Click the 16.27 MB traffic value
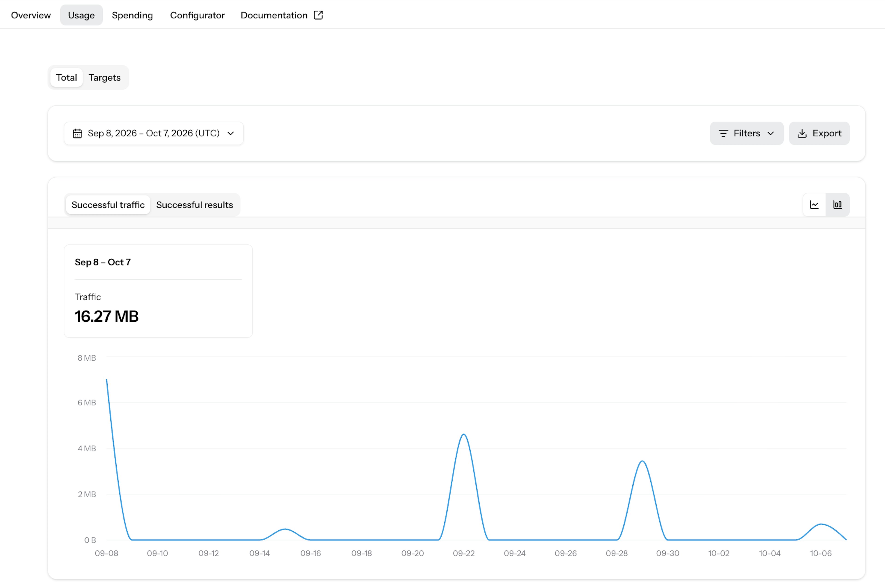 106,316
